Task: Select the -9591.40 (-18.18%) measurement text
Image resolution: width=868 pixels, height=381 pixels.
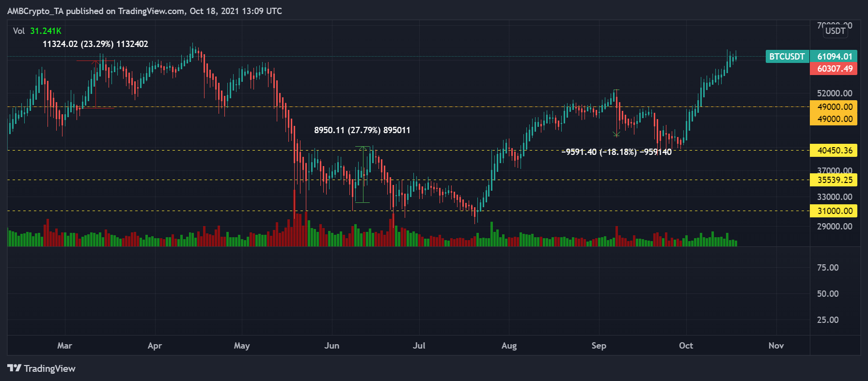Action: 616,152
